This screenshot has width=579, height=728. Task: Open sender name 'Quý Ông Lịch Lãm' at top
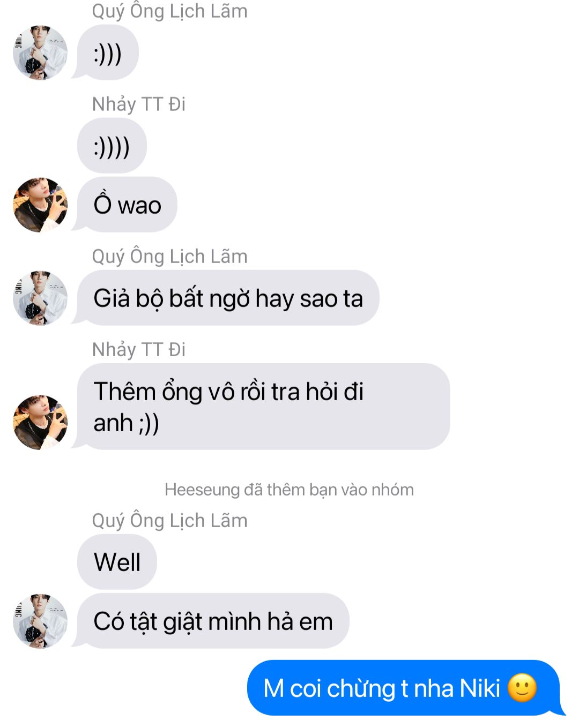point(169,11)
